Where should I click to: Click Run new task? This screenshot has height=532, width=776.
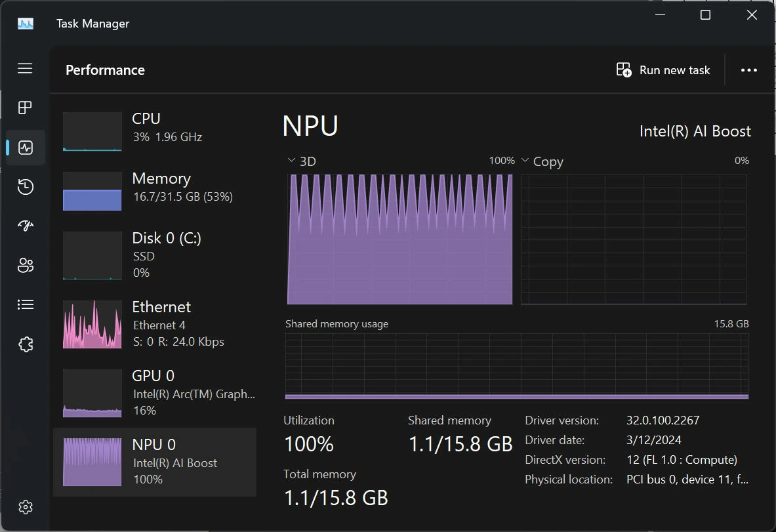(x=663, y=70)
